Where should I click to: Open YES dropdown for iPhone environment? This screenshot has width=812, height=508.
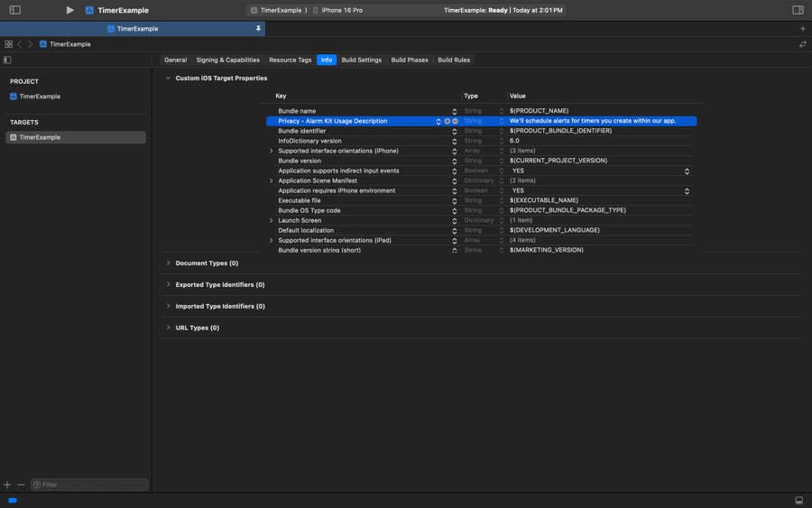pyautogui.click(x=687, y=191)
